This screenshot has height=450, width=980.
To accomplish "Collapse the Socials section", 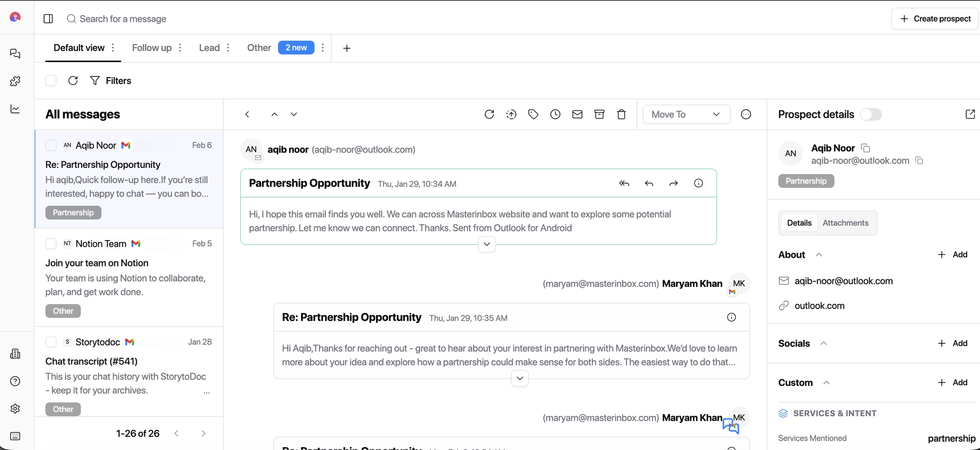I will click(x=824, y=343).
